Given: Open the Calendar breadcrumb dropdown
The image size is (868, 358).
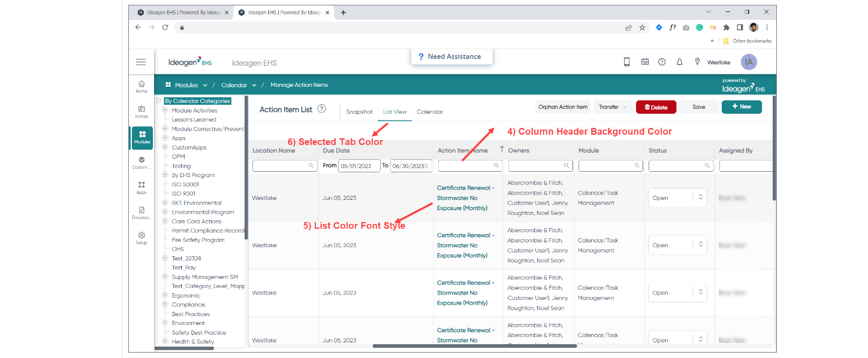Looking at the screenshot, I should pyautogui.click(x=254, y=85).
